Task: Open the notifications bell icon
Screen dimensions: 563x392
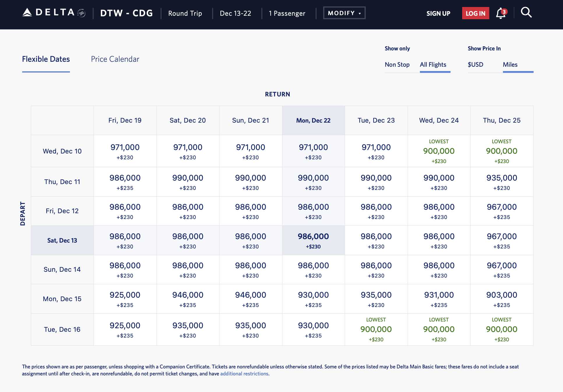Action: click(x=501, y=13)
